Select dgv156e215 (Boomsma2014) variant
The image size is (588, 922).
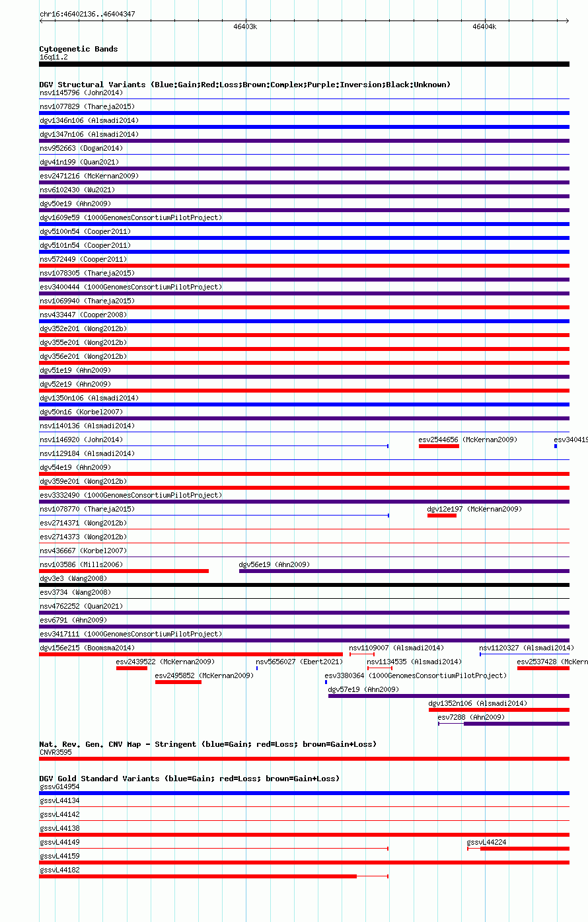(x=87, y=648)
